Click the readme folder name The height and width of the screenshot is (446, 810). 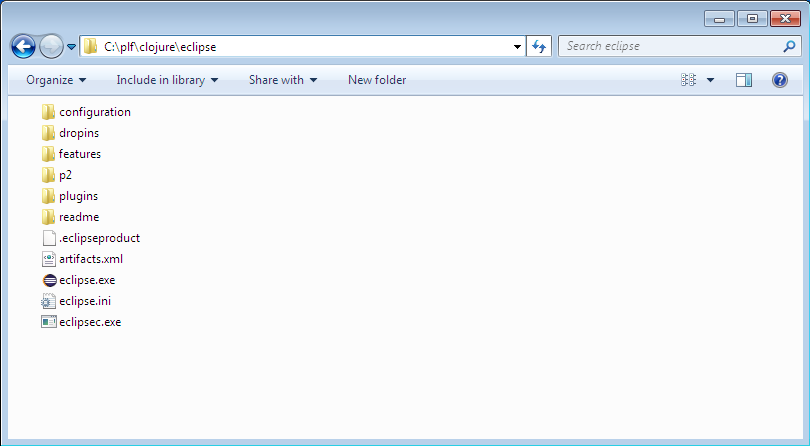[79, 217]
